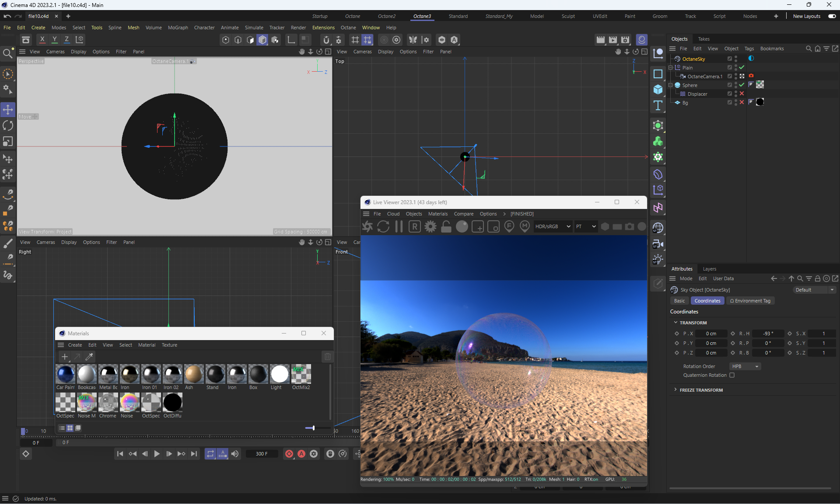Click Live Viewer settings gear icon

pyautogui.click(x=430, y=226)
